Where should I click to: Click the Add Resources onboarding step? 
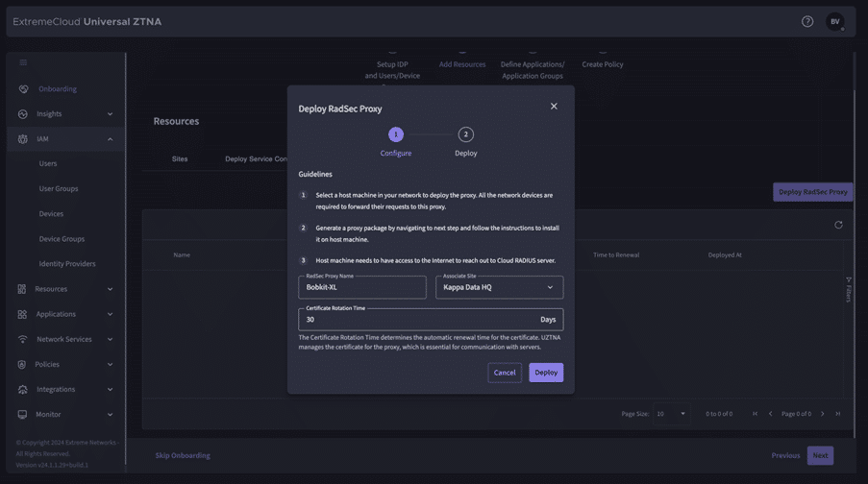pyautogui.click(x=462, y=64)
